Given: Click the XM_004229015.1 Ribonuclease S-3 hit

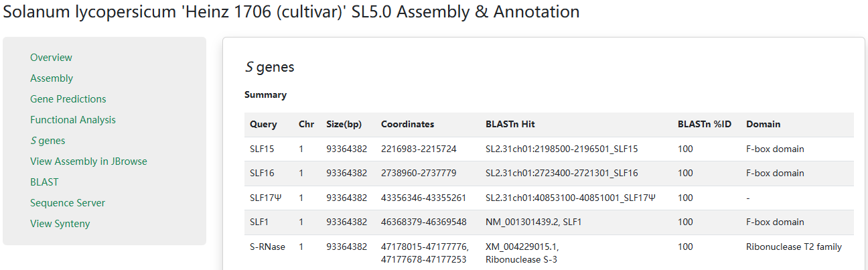Looking at the screenshot, I should click(x=522, y=253).
